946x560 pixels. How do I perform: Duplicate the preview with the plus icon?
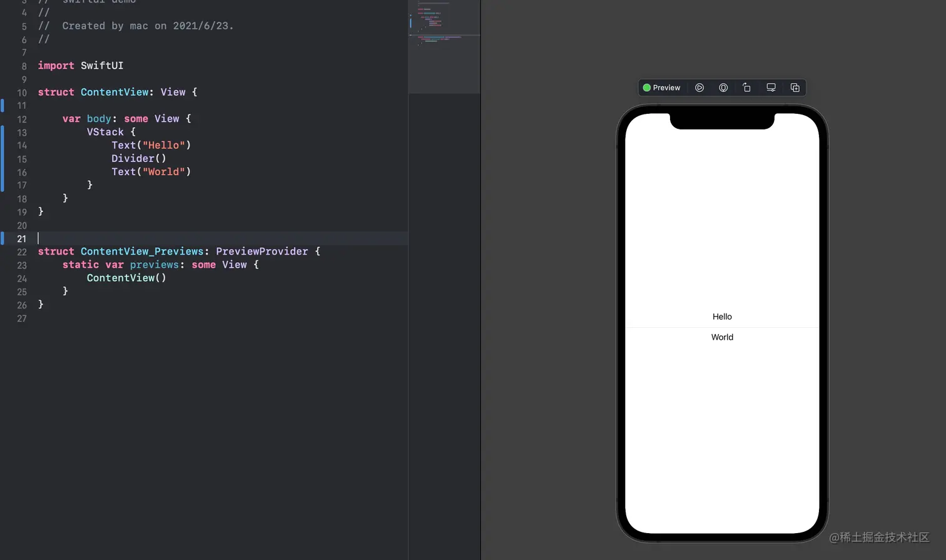pos(795,88)
